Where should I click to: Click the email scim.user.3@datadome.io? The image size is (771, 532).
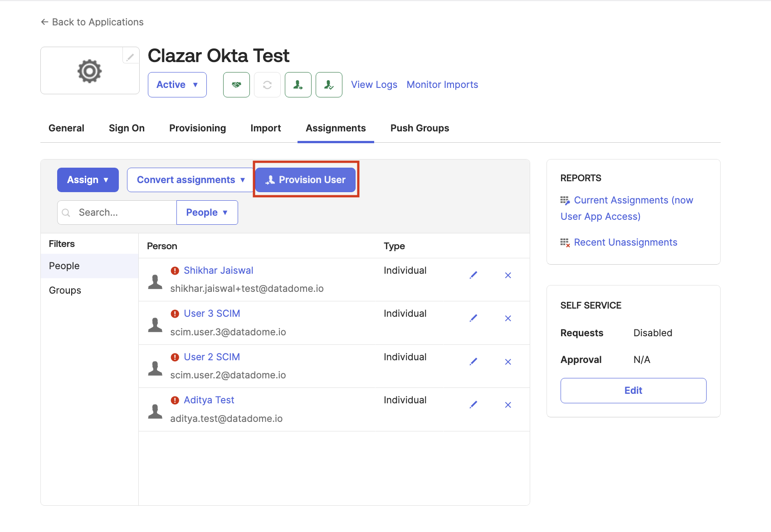(x=228, y=332)
